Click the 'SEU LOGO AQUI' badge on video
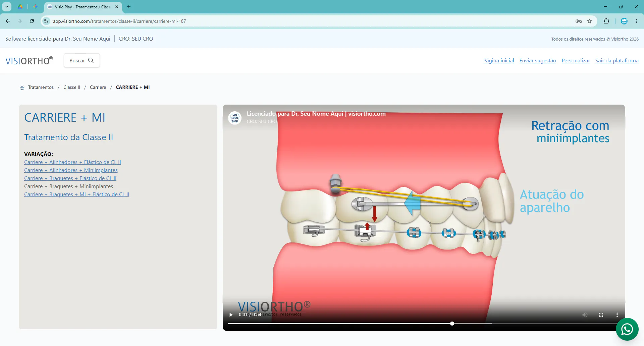 (235, 118)
